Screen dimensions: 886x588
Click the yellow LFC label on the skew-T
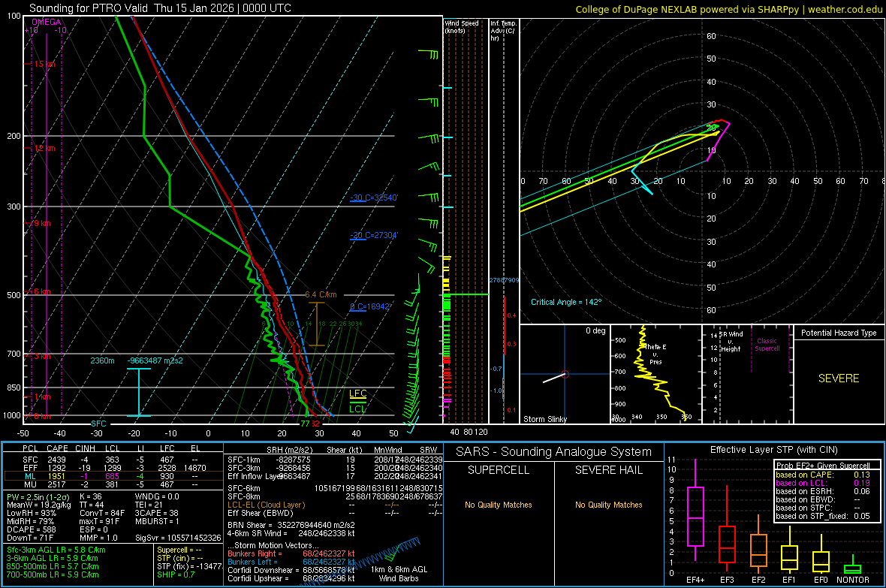click(357, 394)
